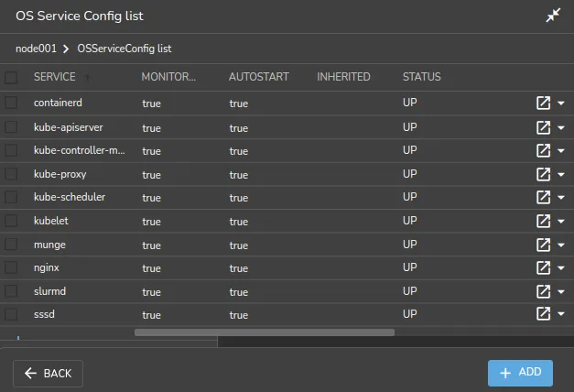Check the kube-apiserver row checkbox
The height and width of the screenshot is (392, 574).
tap(11, 126)
